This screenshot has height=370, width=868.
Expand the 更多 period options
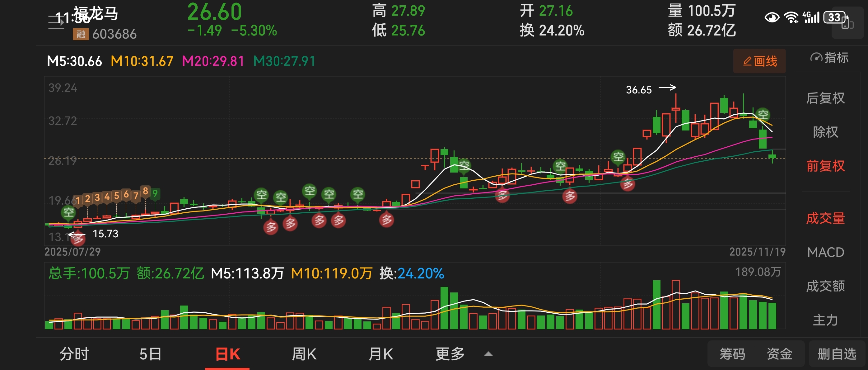pyautogui.click(x=450, y=354)
